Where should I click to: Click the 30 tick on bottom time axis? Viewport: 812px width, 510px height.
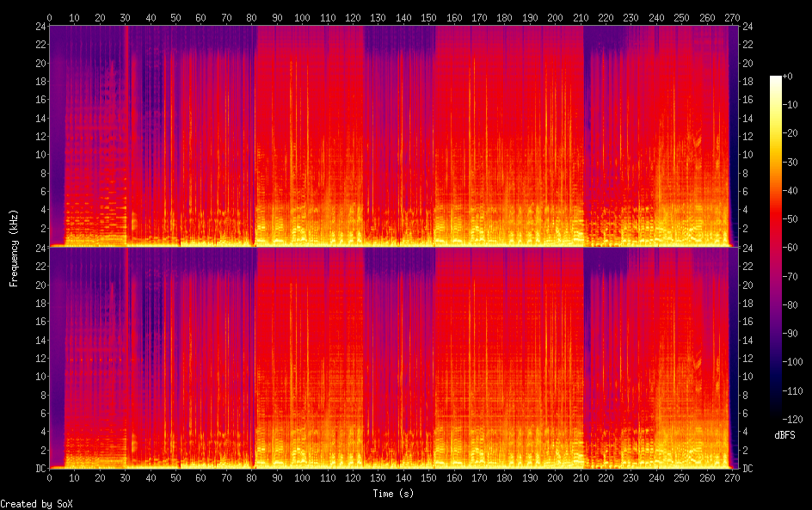(x=126, y=477)
